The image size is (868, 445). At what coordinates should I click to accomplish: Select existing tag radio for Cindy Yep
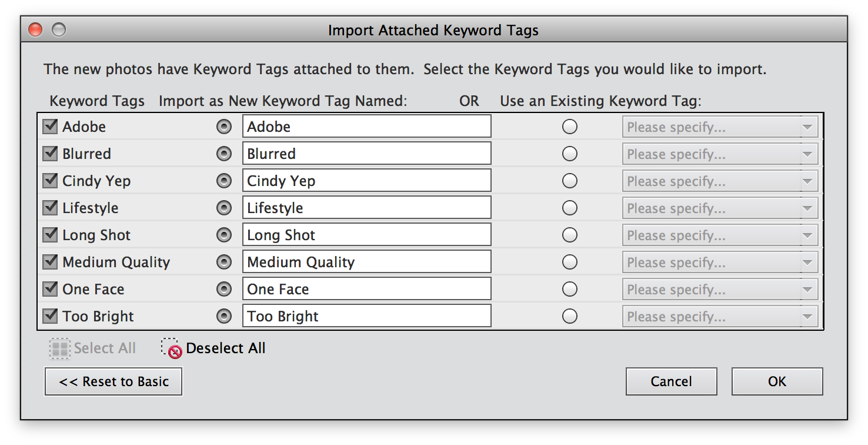569,181
